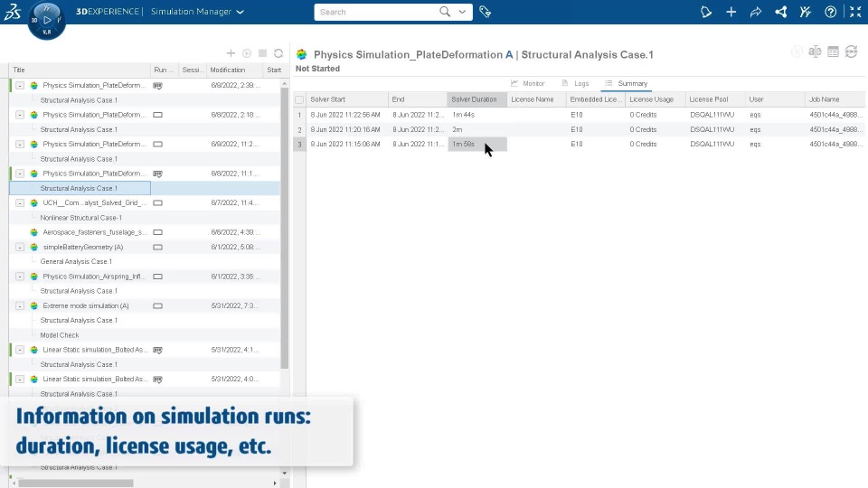
Task: Click the simulation list vertical scrollbar thumb
Action: click(x=285, y=228)
